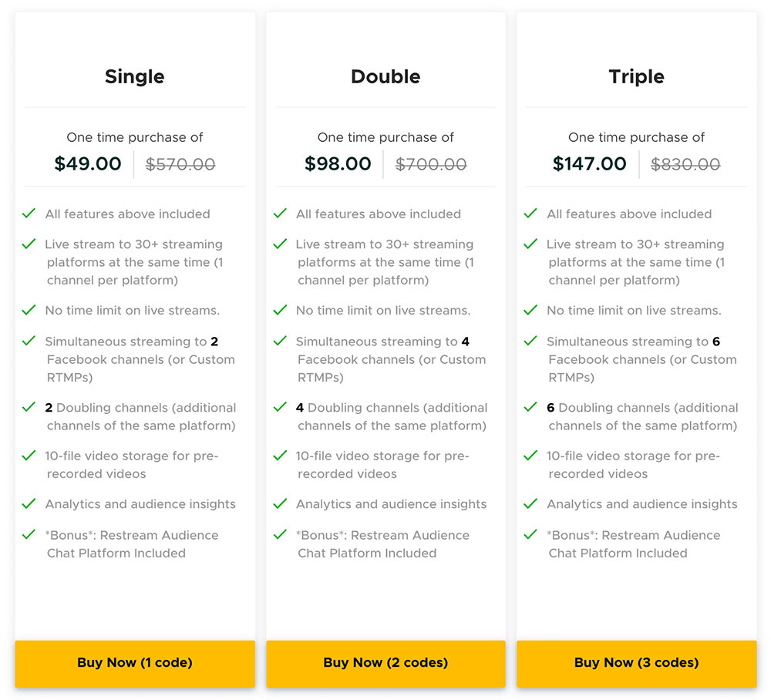
Task: Click the crossed-out $570.00 original price
Action: coord(180,164)
